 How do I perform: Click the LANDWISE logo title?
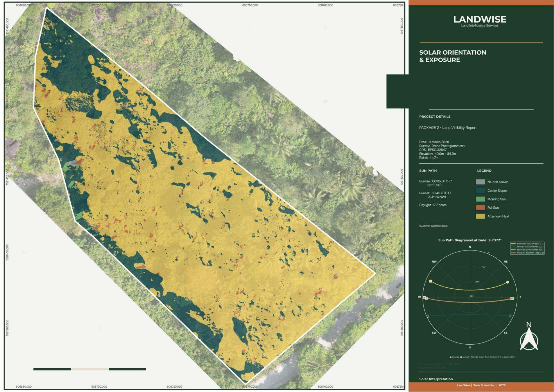tap(480, 19)
